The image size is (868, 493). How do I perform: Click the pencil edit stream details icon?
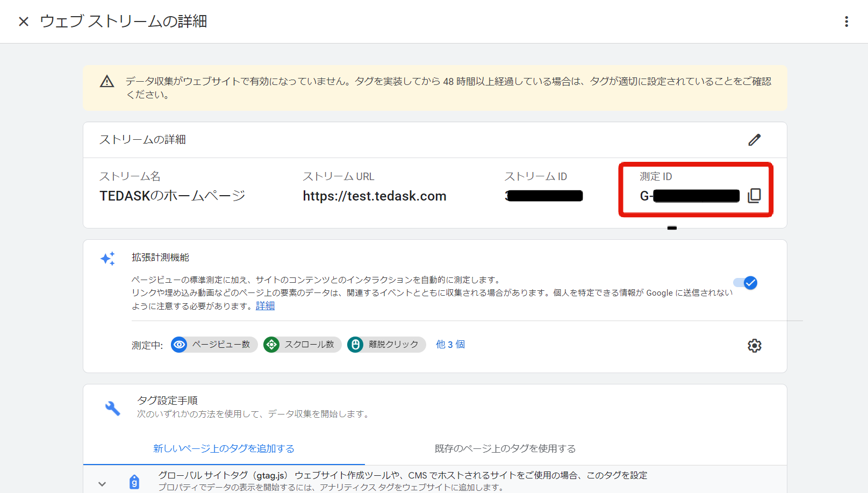(754, 140)
